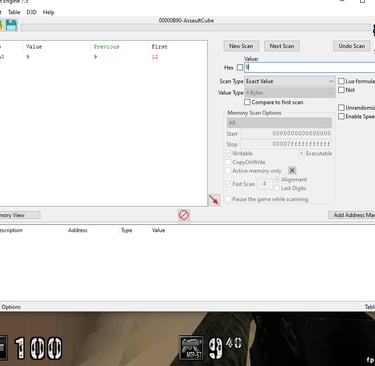This screenshot has height=366, width=375.
Task: Select the MTP-57 weapon icon in game
Action: coord(191,348)
